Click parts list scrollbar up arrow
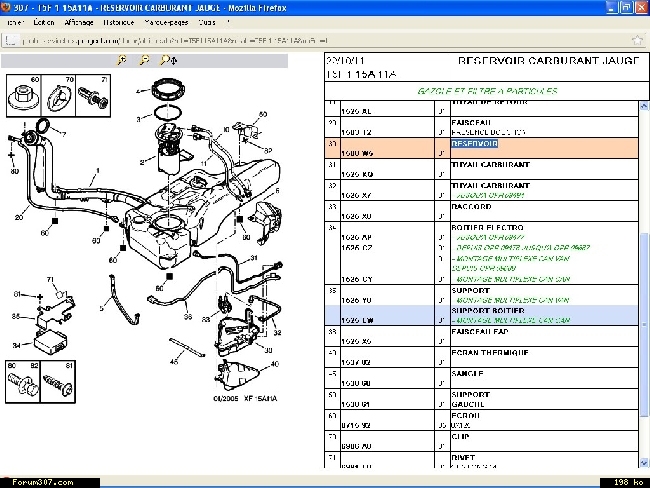The width and height of the screenshot is (650, 488). pos(644,106)
